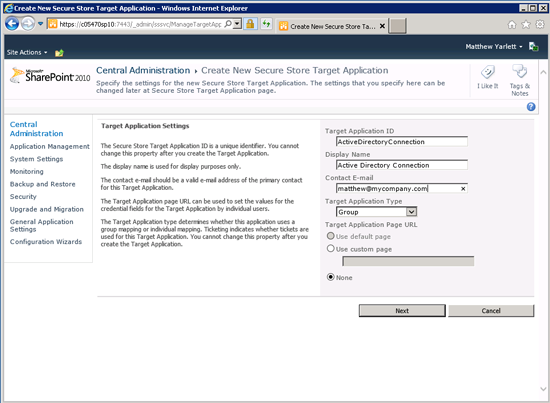Open General Application Settings link

pyautogui.click(x=41, y=226)
